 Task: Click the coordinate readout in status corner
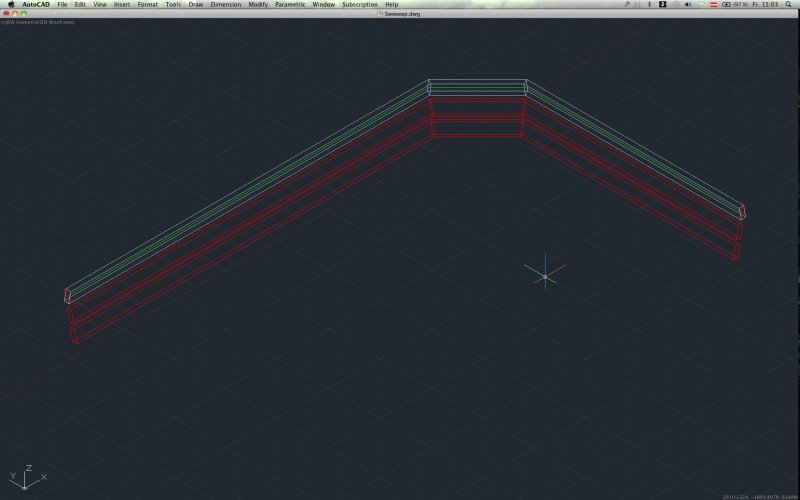pos(760,496)
